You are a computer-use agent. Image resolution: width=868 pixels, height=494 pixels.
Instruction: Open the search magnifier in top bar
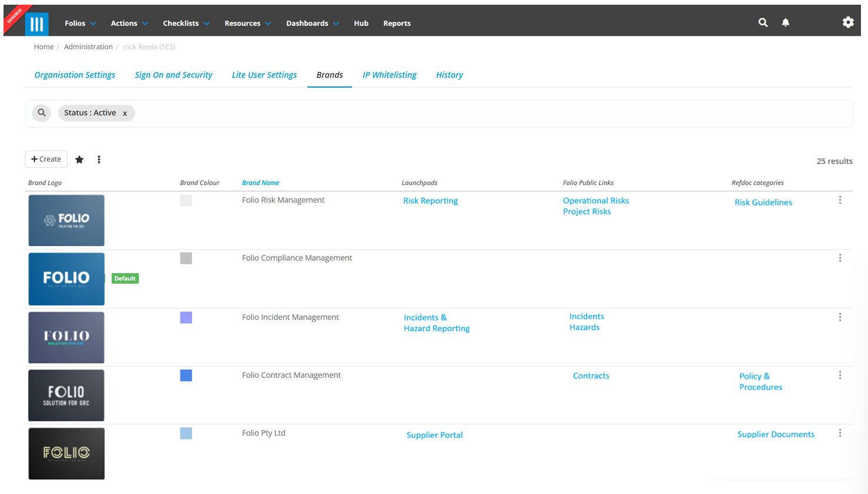click(763, 23)
